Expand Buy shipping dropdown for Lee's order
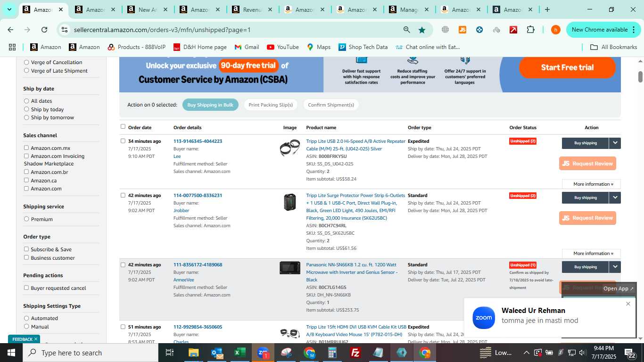The width and height of the screenshot is (644, 362). 615,143
